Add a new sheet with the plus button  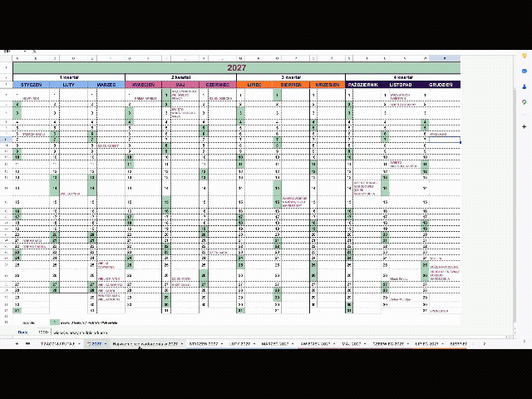point(17,343)
